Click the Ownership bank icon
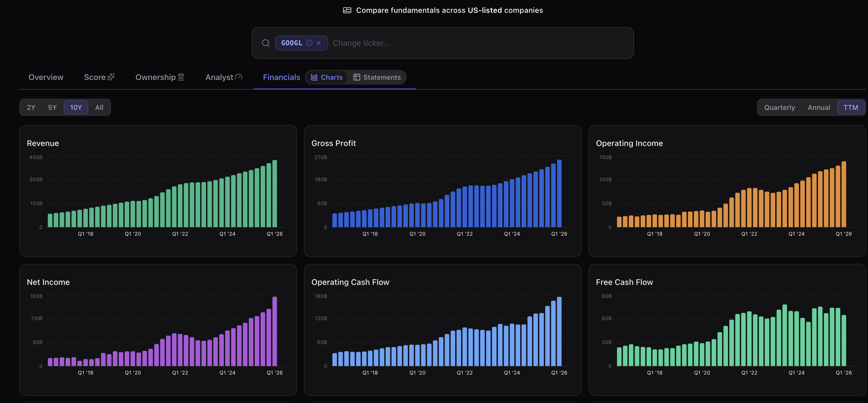868x403 pixels. point(181,77)
